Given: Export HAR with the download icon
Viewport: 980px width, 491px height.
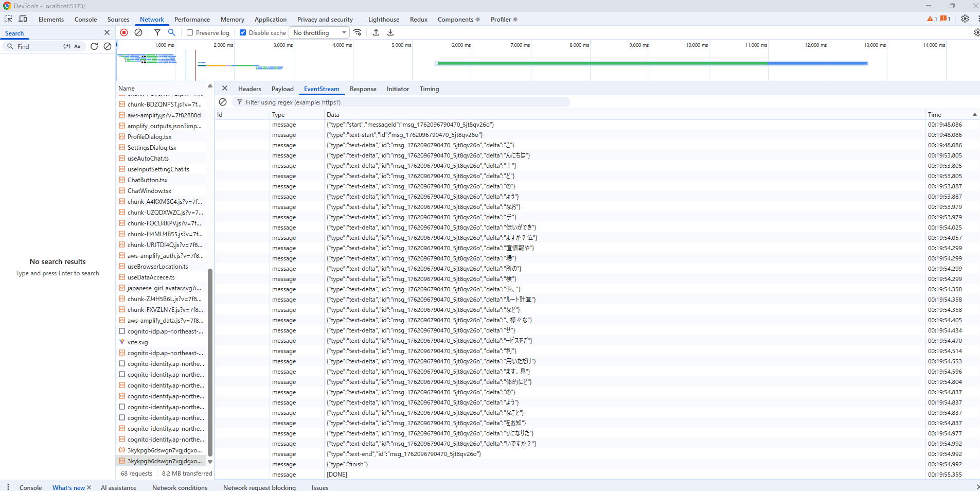Looking at the screenshot, I should click(x=390, y=32).
